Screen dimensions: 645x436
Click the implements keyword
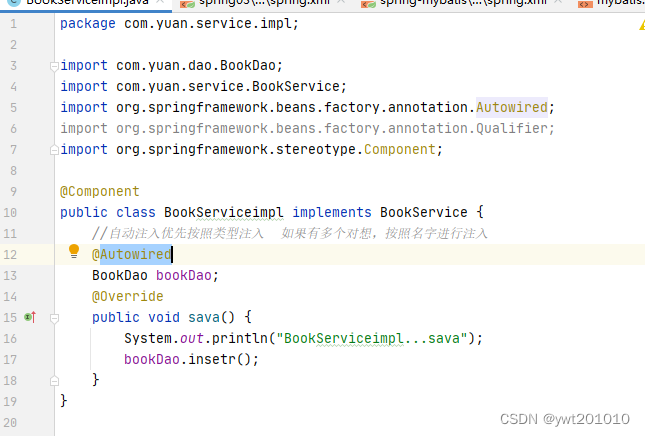332,212
